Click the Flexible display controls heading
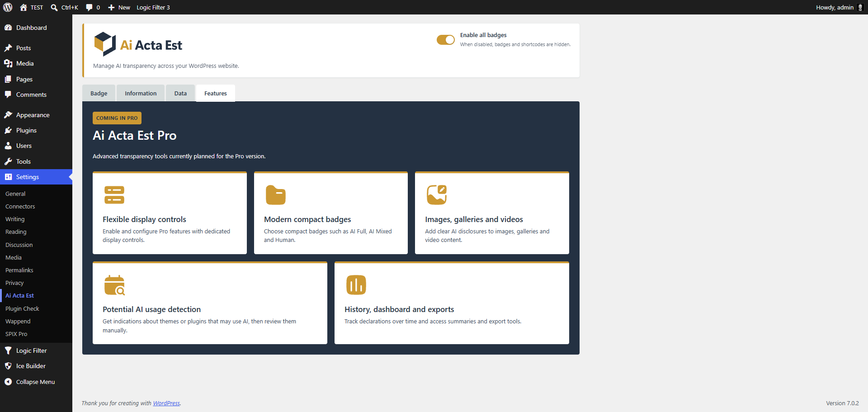 [x=144, y=219]
